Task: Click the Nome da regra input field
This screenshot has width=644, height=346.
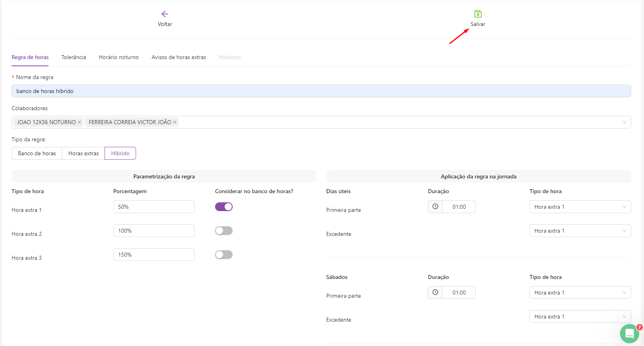Action: [321, 91]
